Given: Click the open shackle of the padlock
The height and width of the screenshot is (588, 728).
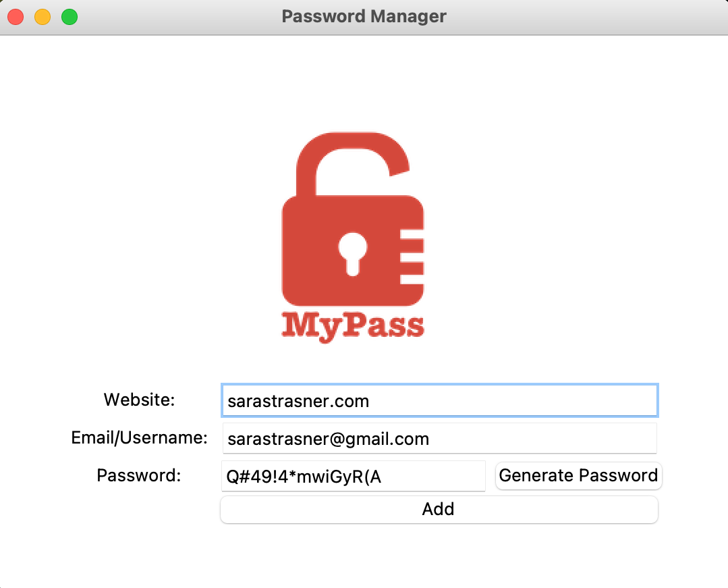Looking at the screenshot, I should [x=352, y=163].
